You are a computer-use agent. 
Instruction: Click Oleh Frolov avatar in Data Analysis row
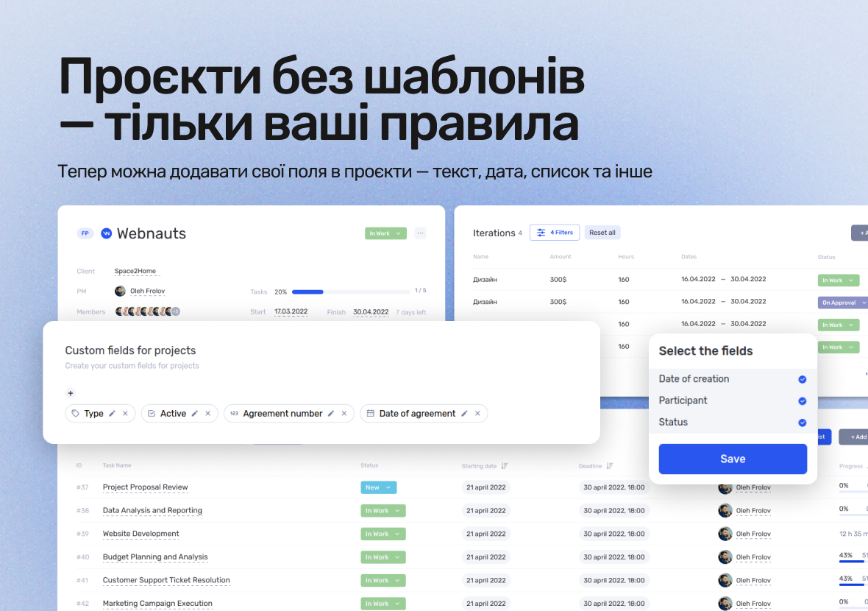(725, 511)
